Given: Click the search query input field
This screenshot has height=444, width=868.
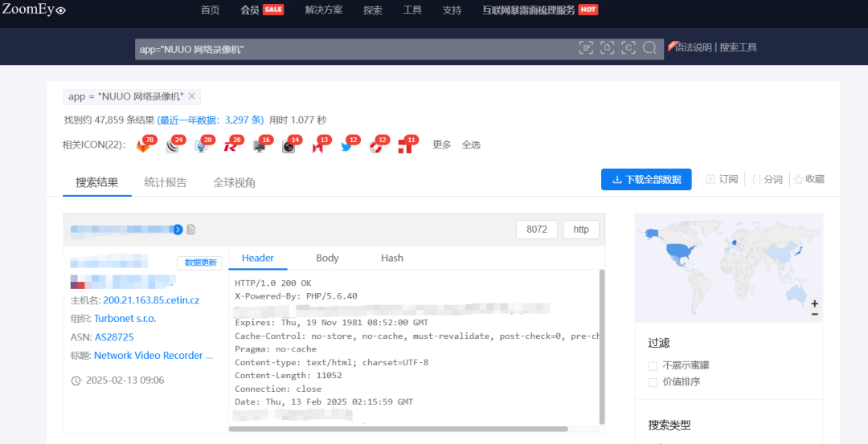Looking at the screenshot, I should coord(354,49).
